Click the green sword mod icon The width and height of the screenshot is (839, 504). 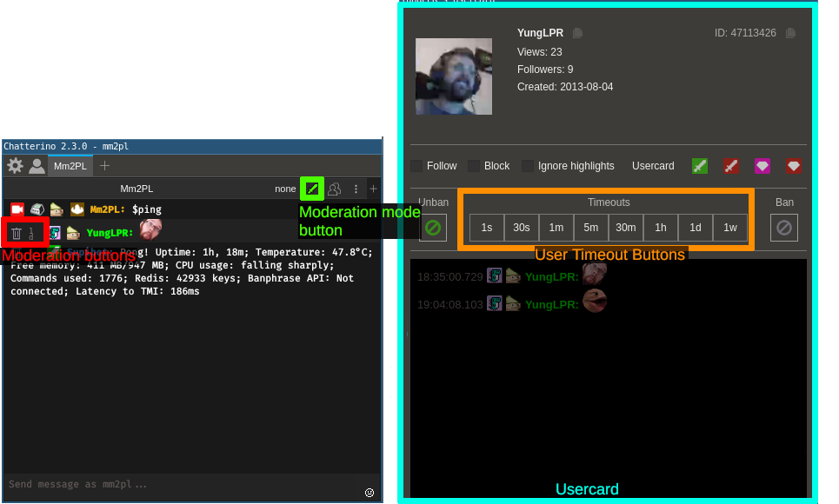tap(699, 166)
